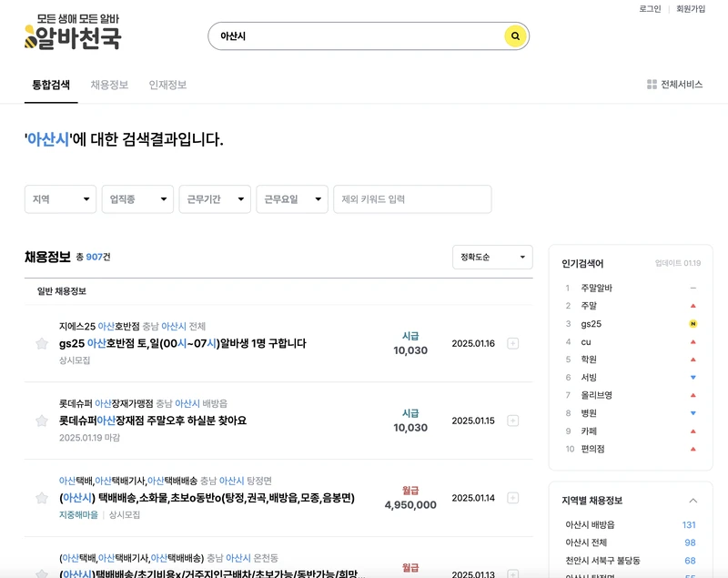Click the yellow search magnifier icon
Image resolution: width=728 pixels, height=578 pixels.
point(515,36)
